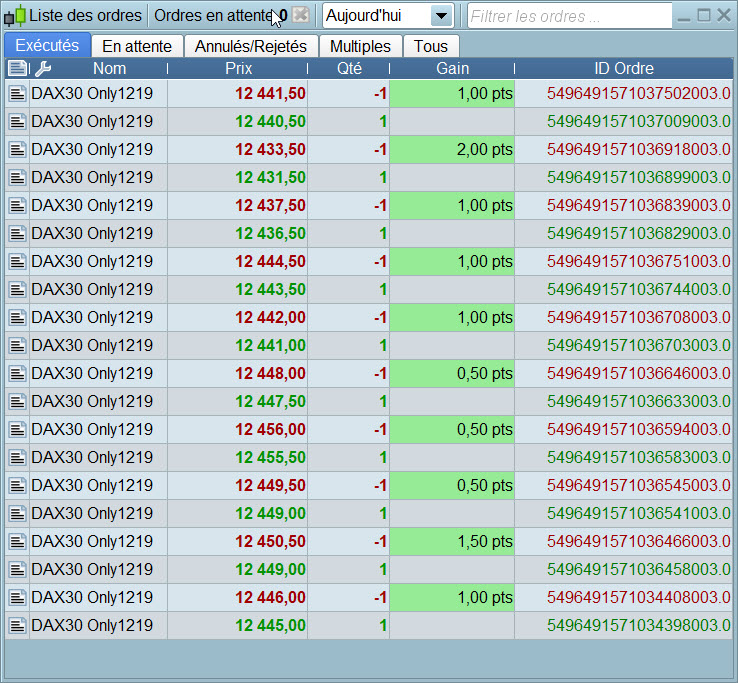Click order ID 5496491571036751003.0
The height and width of the screenshot is (683, 738).
point(638,261)
